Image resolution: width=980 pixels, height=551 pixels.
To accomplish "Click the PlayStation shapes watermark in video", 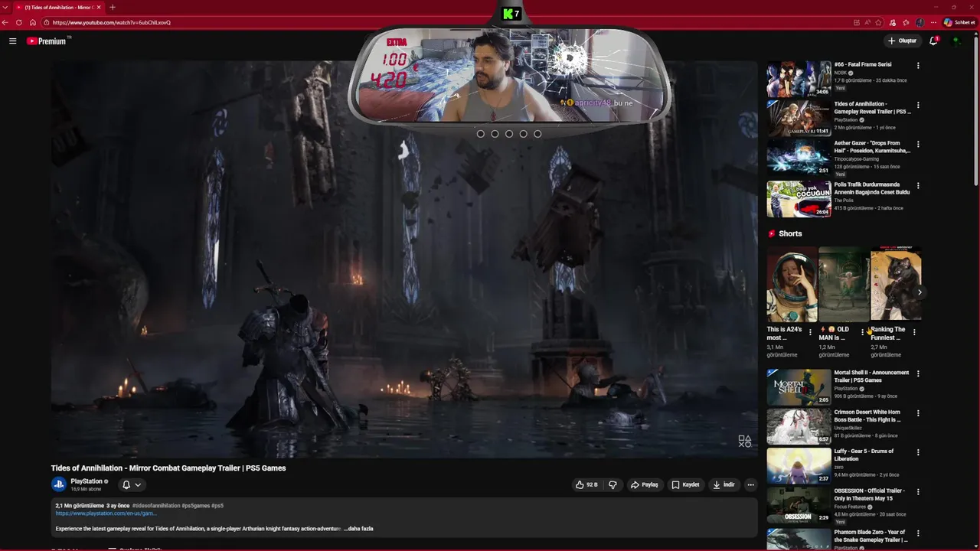I will tap(744, 442).
